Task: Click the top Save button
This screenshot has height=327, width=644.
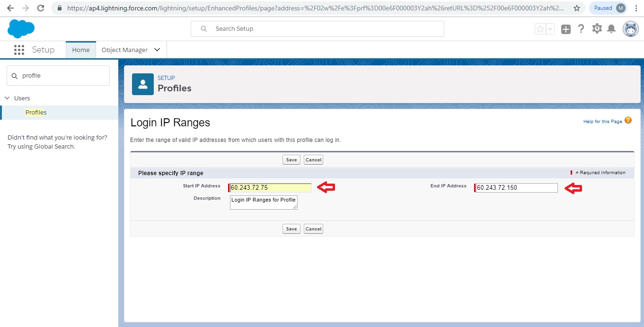Action: [x=291, y=160]
